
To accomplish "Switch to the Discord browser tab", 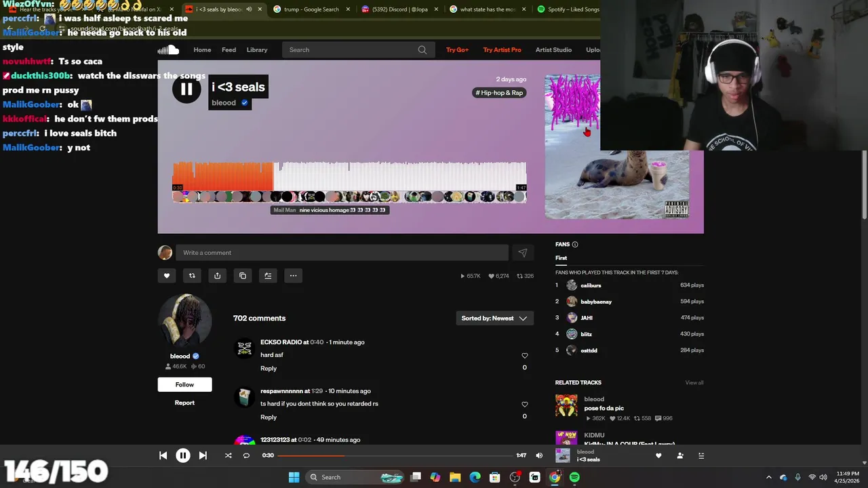I will coord(400,9).
